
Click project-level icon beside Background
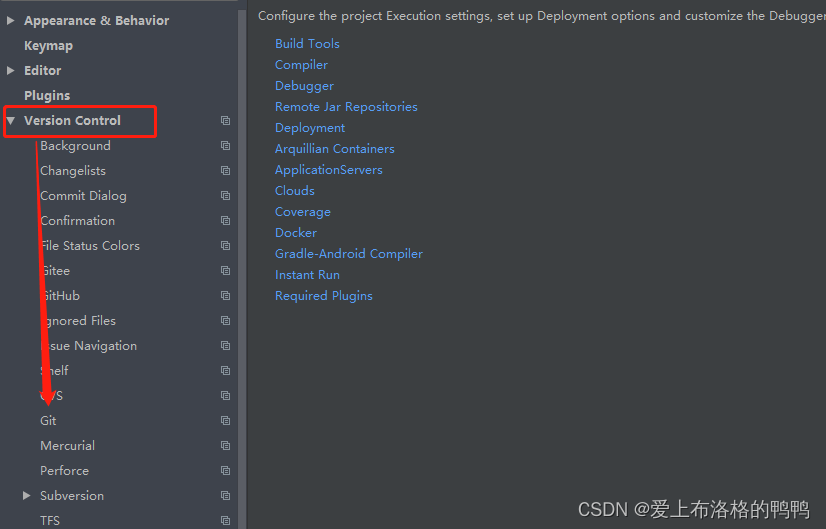pos(225,145)
